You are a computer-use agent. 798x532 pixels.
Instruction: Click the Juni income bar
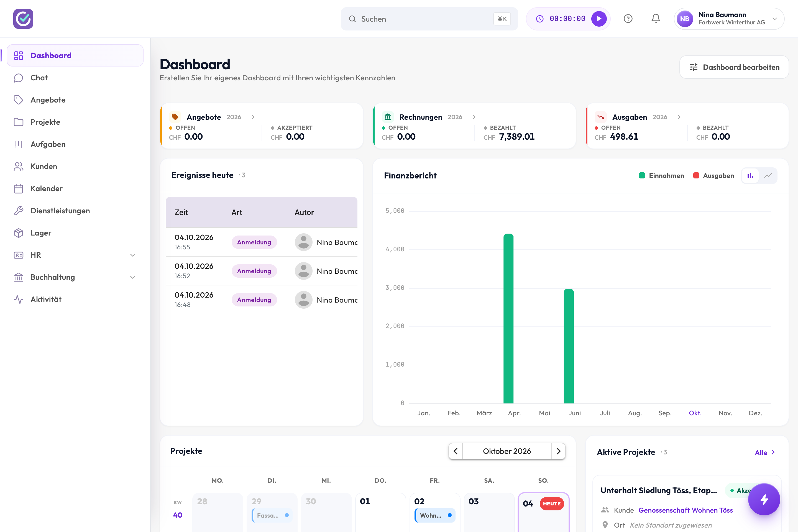click(x=569, y=346)
